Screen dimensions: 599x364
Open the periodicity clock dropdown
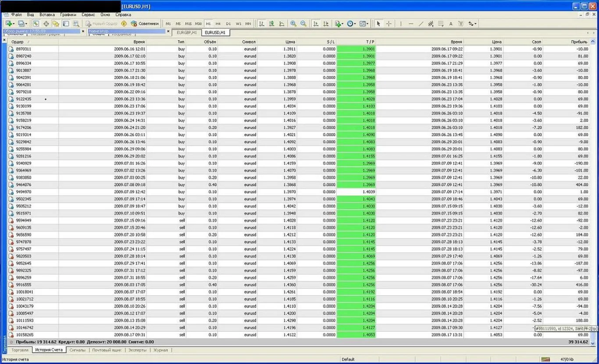point(356,24)
